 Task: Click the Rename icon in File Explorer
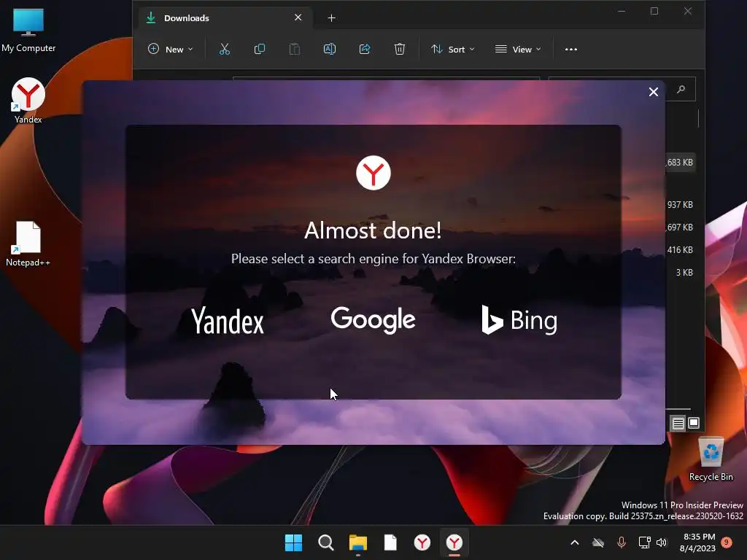(330, 49)
